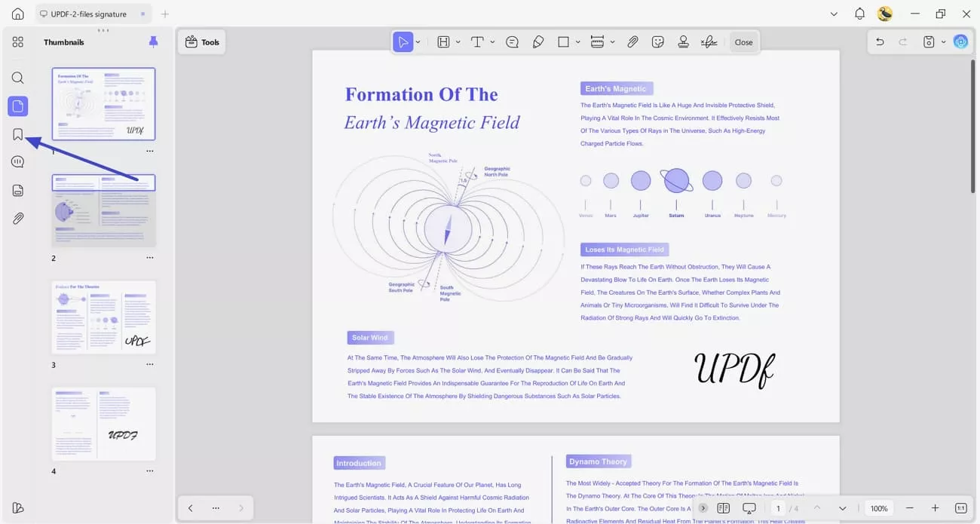This screenshot has width=980, height=524.
Task: Expand the shape tool dropdown
Action: [x=578, y=42]
